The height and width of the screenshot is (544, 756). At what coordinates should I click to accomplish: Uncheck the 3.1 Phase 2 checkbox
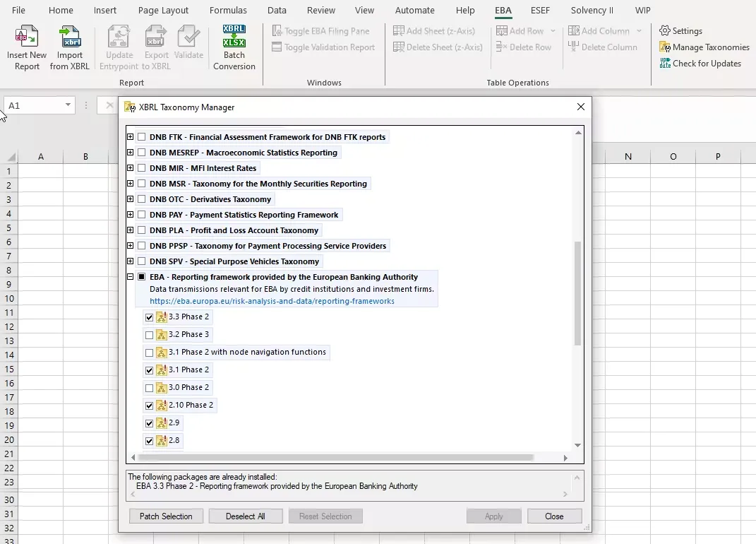150,371
